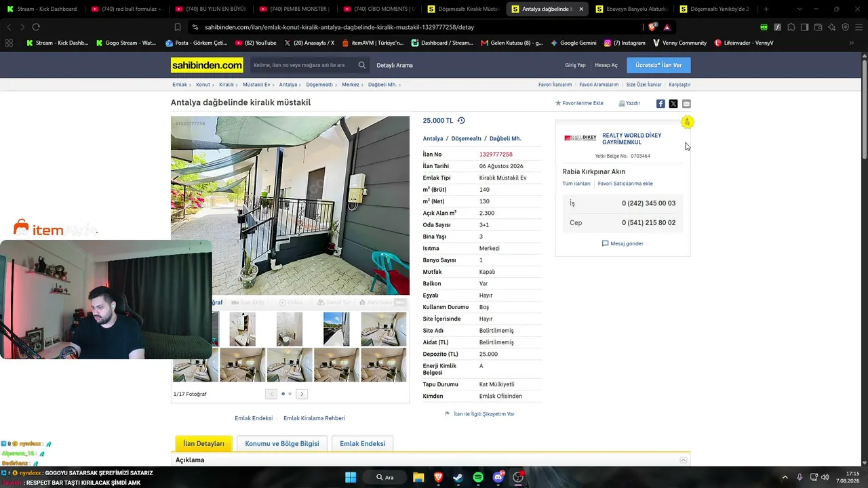Click the sahibinden search magnifier icon
Screen dimensions: 868x488
(362, 65)
